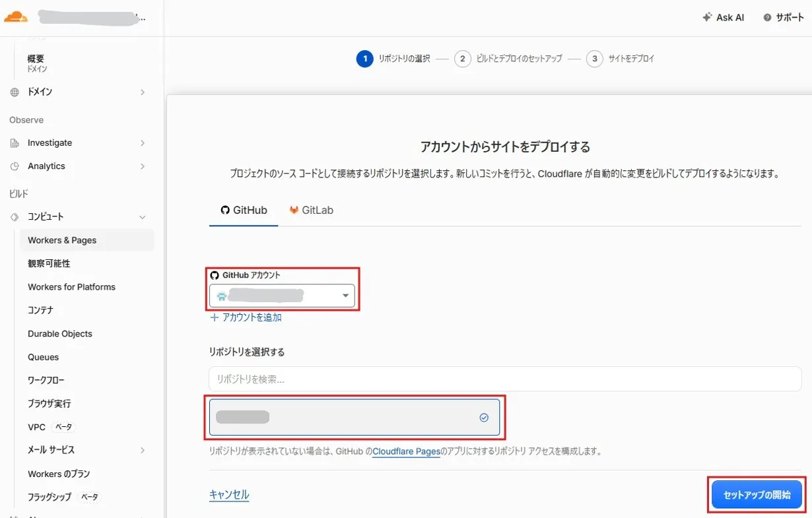Open Queues in sidebar
The image size is (812, 518).
pos(44,357)
